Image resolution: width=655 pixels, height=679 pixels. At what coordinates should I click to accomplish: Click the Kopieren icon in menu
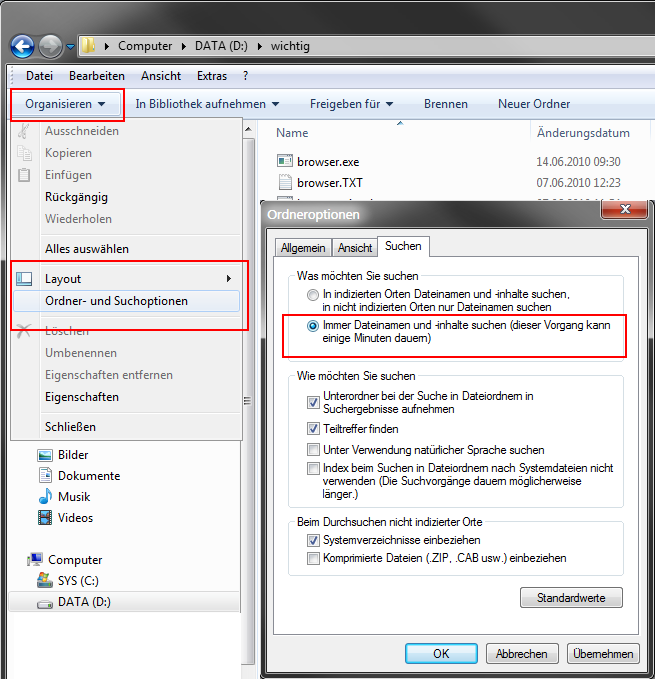pyautogui.click(x=24, y=153)
